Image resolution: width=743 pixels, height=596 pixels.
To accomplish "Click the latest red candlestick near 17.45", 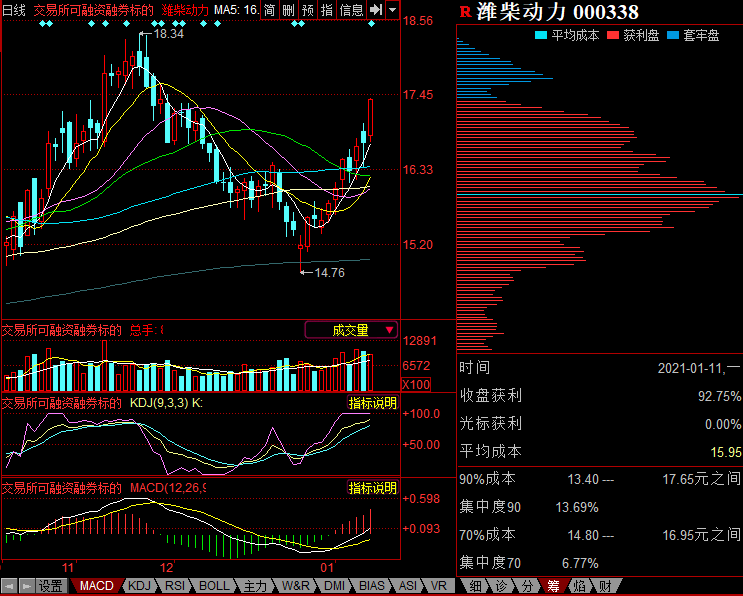I will pyautogui.click(x=371, y=118).
